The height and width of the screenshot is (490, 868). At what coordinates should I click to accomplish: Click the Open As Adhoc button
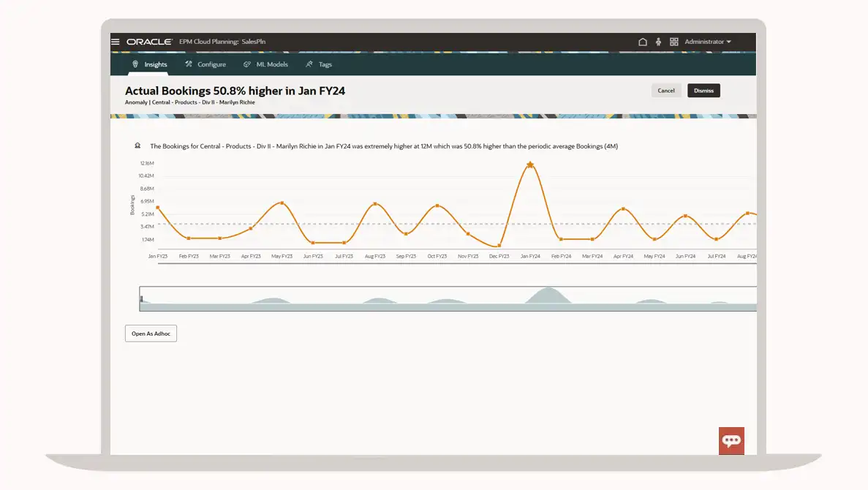[151, 333]
